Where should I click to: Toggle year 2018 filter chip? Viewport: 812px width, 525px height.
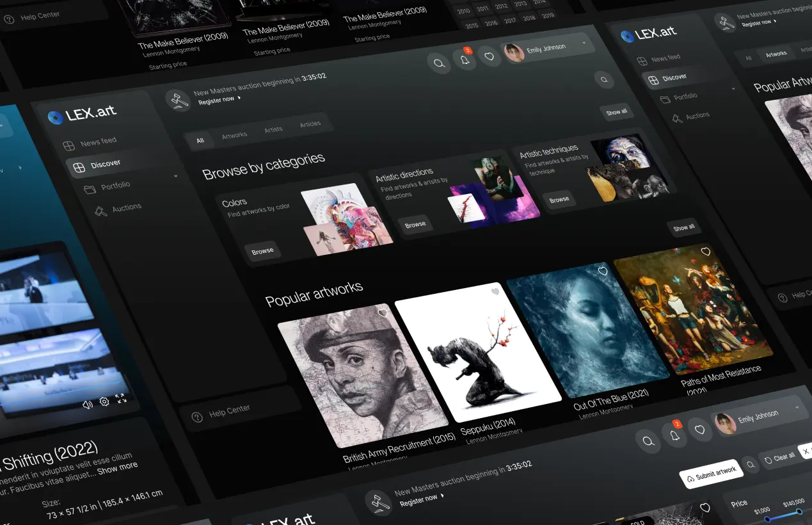pos(529,18)
